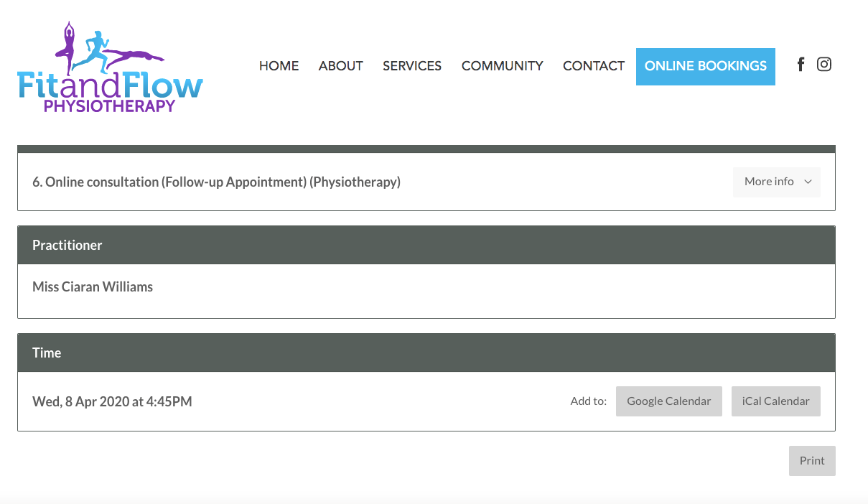
Task: Click the practitioner name Miss Ciaran Williams
Action: 92,286
